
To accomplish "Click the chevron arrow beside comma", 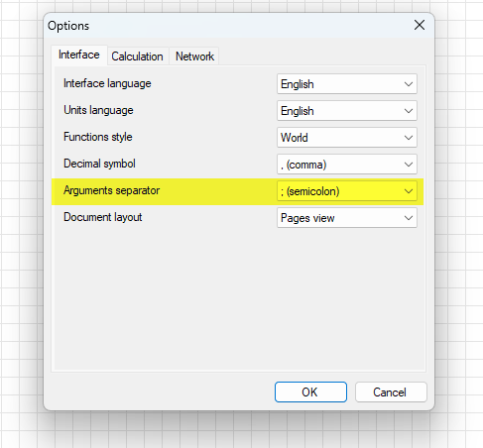I will (409, 165).
